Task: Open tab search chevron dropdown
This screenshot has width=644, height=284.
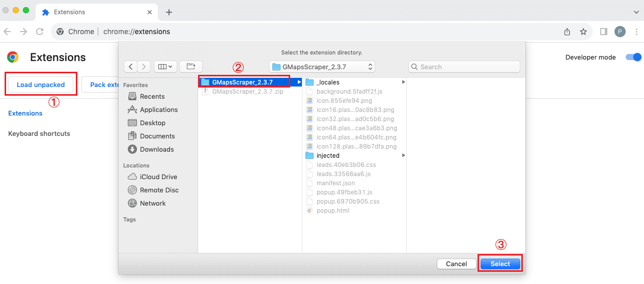Action: [636, 11]
